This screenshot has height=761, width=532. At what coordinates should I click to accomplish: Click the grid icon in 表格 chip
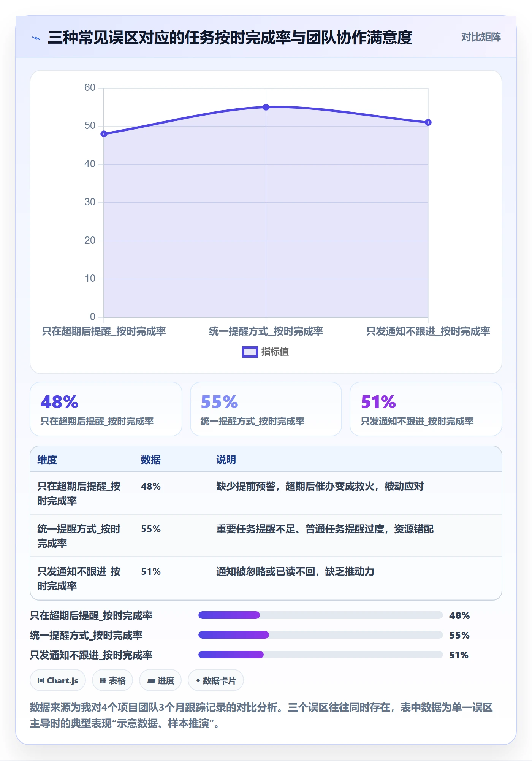point(103,681)
